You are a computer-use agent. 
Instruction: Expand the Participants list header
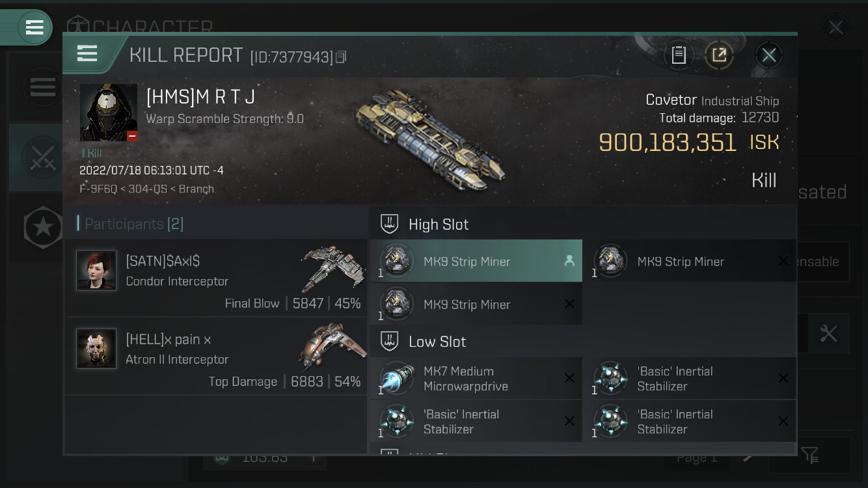point(216,223)
